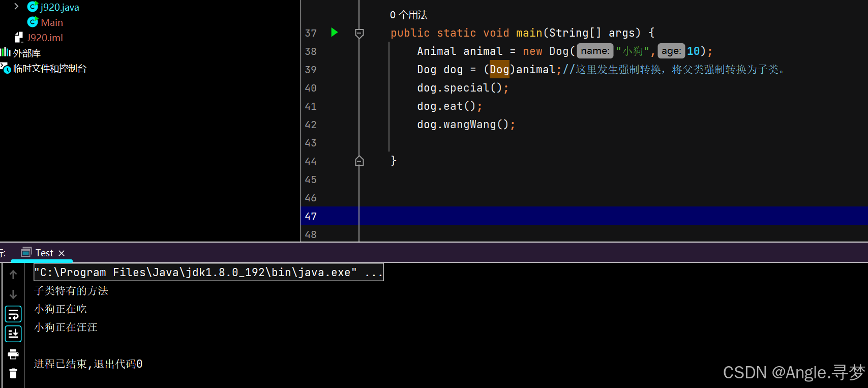Click console line 小狗正在吃
868x388 pixels.
pos(61,309)
